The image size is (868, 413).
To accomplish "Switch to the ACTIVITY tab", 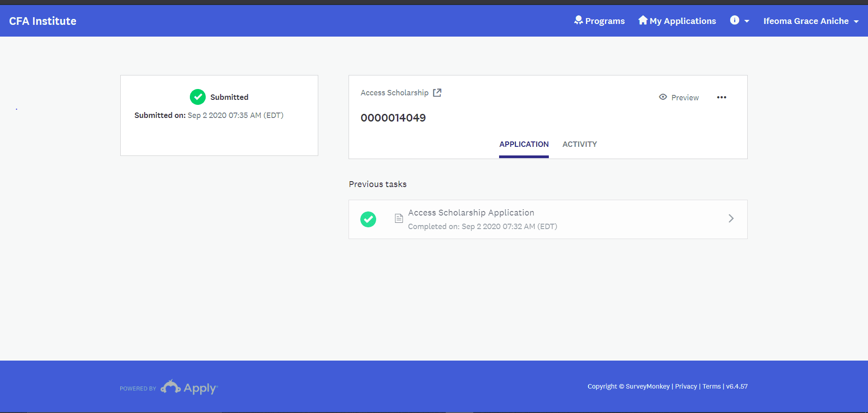I will [x=580, y=144].
